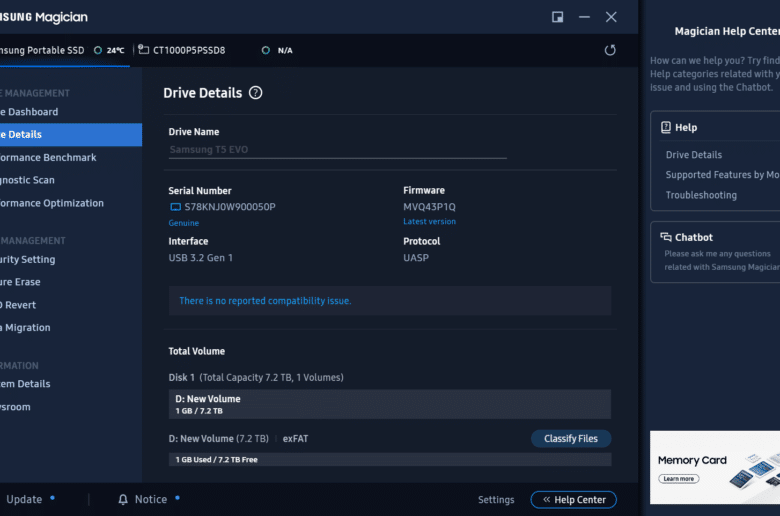Click the Help book icon in Help Center

pos(666,127)
